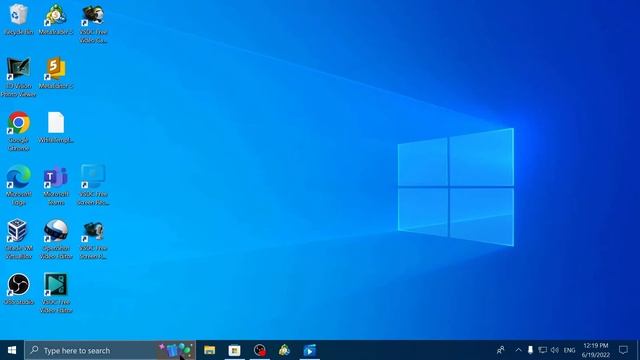Screen dimensions: 640x360
Task: Select the OBS Studio desktop shortcut
Action: [18, 289]
